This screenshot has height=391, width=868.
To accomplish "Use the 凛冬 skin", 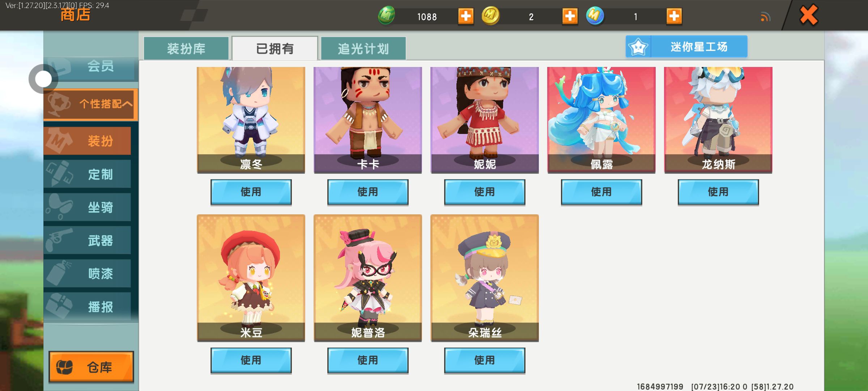I will click(251, 192).
